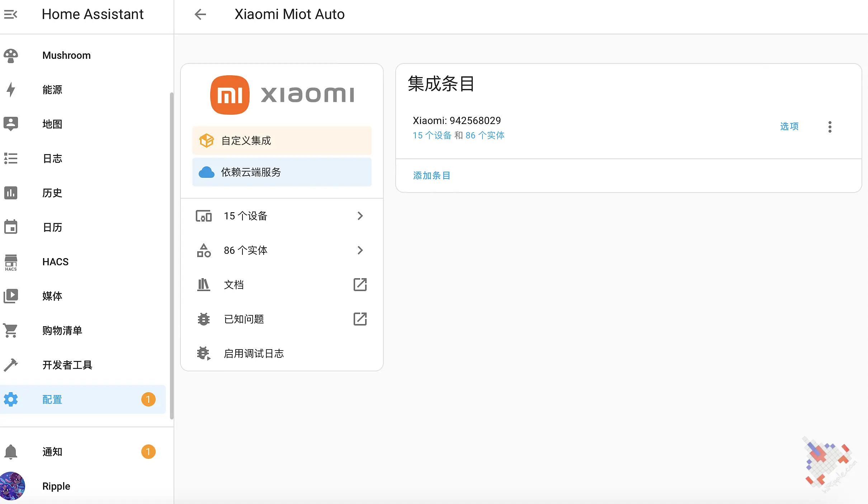Follow the 15 个设备 link in entry

tap(432, 135)
